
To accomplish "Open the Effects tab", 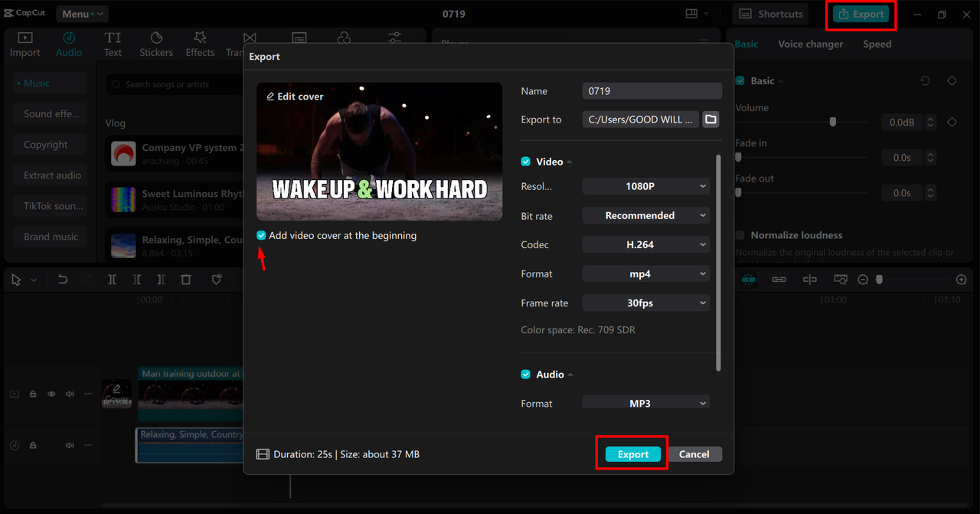I will coord(200,44).
